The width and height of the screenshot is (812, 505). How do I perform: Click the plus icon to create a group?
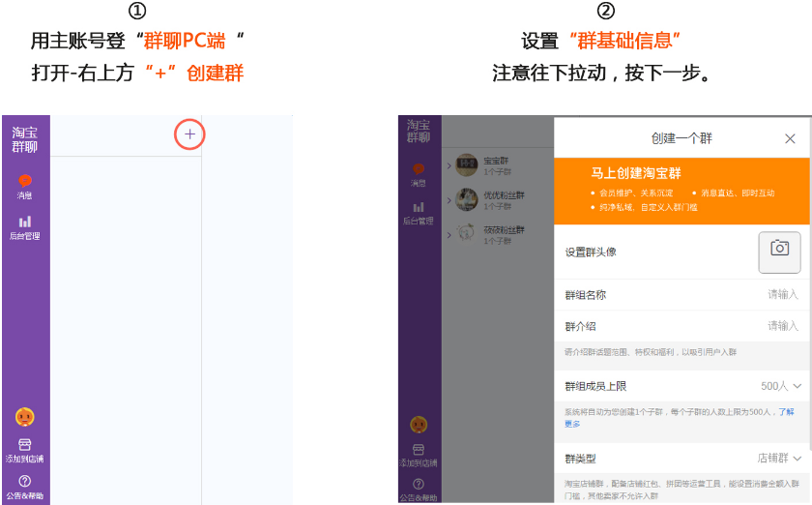pos(190,134)
